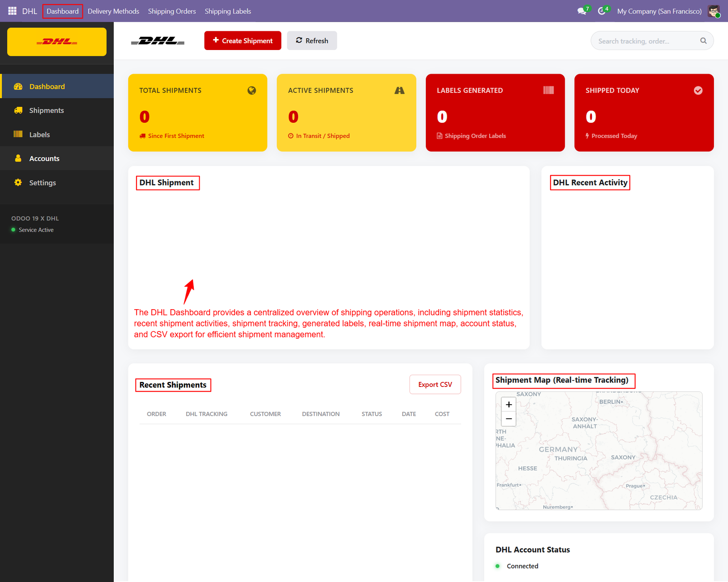Go to Labels in the sidebar

point(57,135)
